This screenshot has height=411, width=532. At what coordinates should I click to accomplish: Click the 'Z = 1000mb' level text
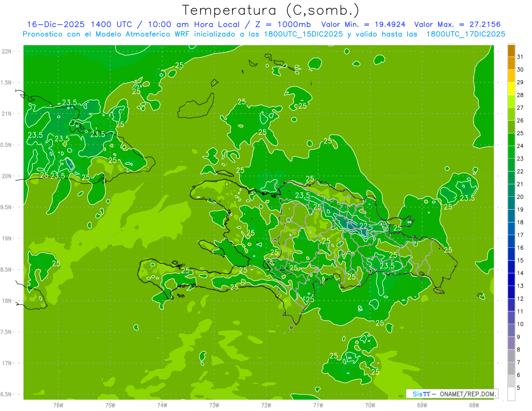coord(282,24)
